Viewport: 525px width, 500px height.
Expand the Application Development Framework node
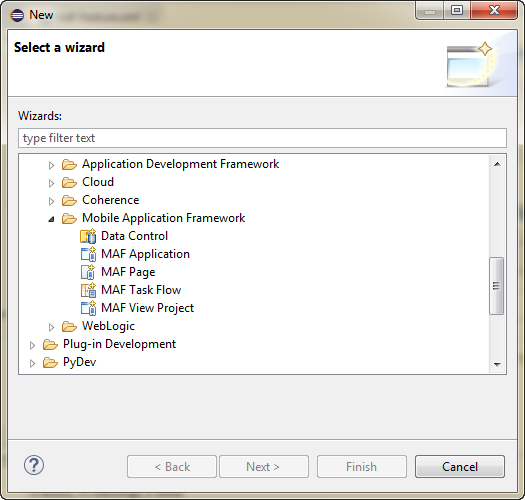[x=51, y=165]
